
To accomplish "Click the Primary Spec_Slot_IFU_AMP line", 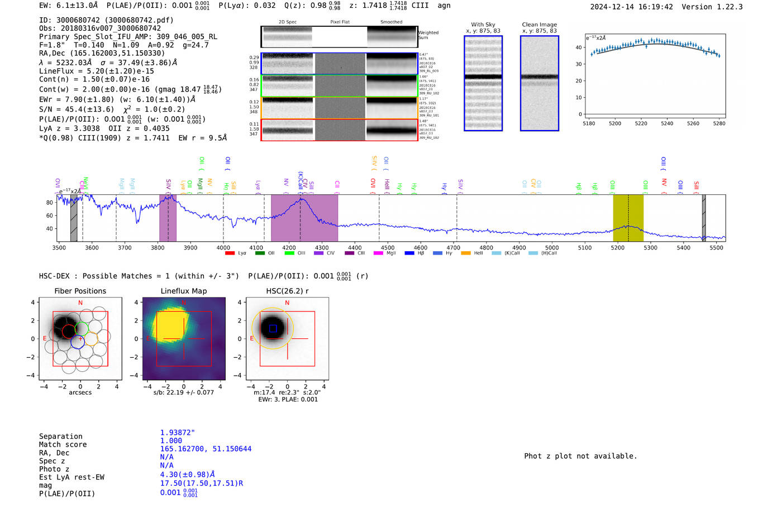I will (128, 37).
